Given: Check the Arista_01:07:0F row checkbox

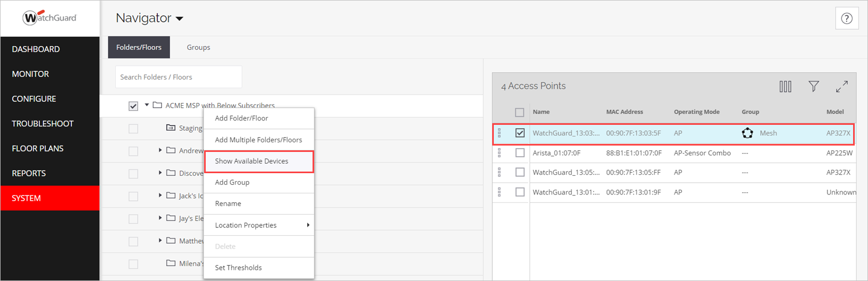Looking at the screenshot, I should 520,153.
